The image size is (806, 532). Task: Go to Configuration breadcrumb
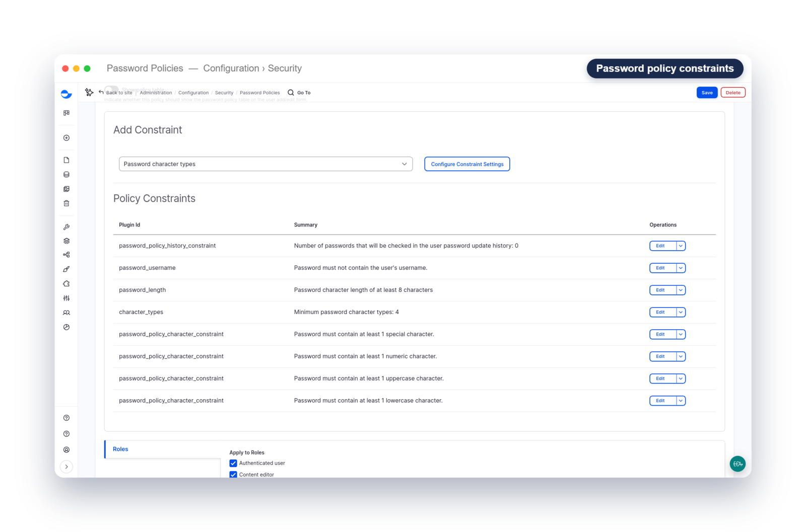[193, 93]
